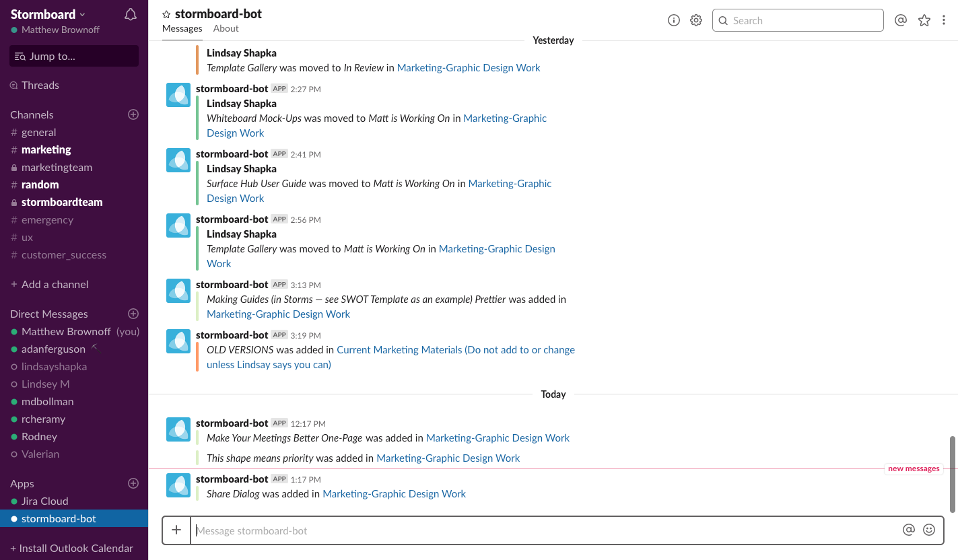Open Current Marketing Materials board link
The image size is (958, 560).
point(390,357)
